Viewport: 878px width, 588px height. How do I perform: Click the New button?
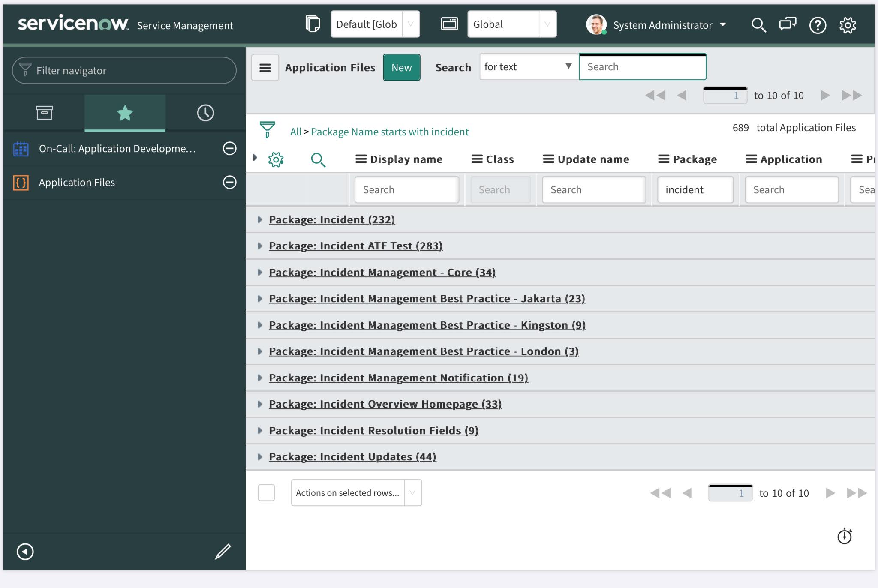401,67
